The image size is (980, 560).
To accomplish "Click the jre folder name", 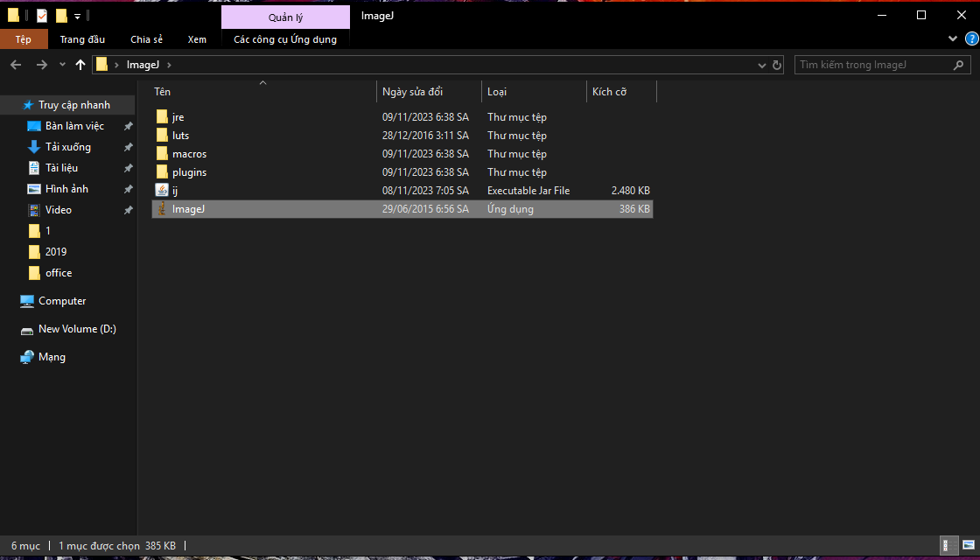I will [178, 117].
